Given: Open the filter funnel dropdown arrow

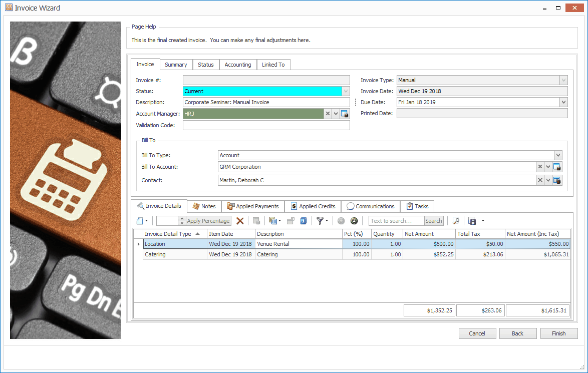Looking at the screenshot, I should (327, 221).
